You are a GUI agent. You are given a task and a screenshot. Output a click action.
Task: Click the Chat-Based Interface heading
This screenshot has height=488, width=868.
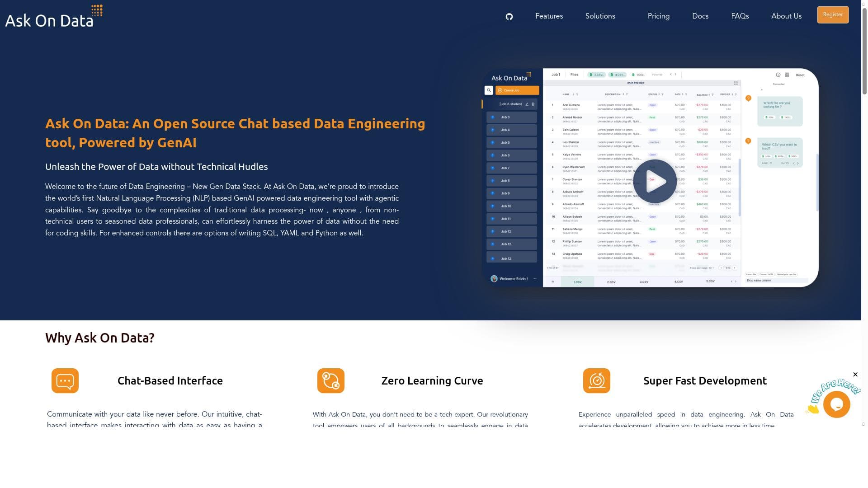pos(170,381)
